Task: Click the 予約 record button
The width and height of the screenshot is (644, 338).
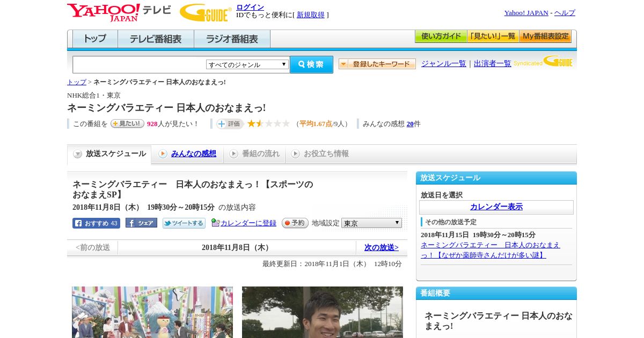Action: 295,223
